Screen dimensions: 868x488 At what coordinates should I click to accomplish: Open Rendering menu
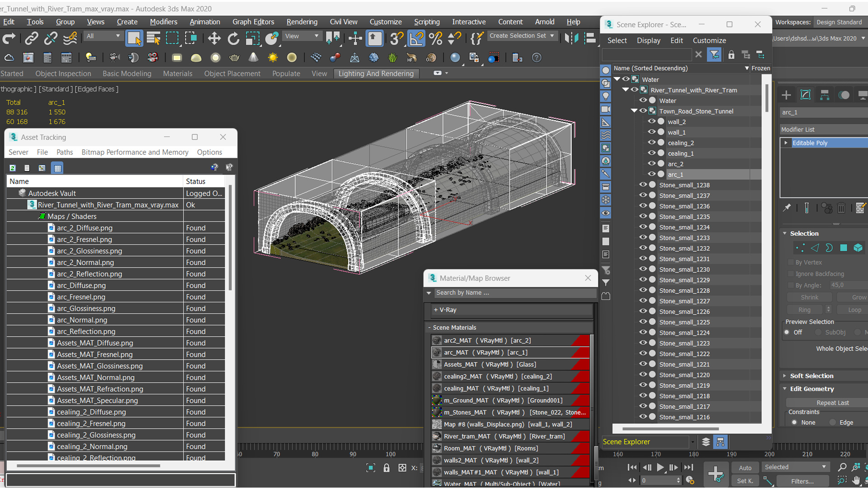click(x=302, y=22)
